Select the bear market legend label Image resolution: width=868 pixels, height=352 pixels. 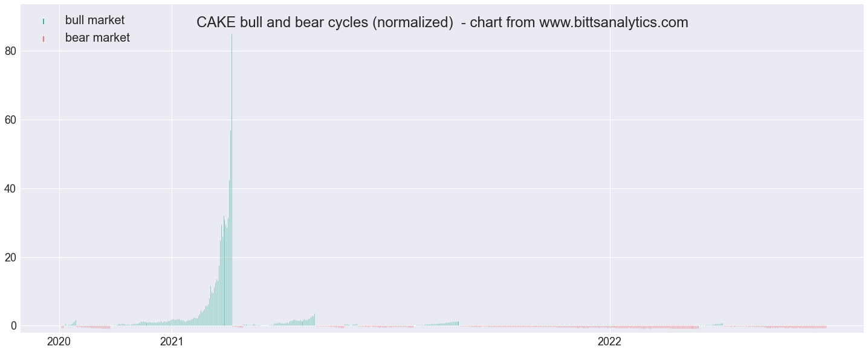pyautogui.click(x=97, y=38)
